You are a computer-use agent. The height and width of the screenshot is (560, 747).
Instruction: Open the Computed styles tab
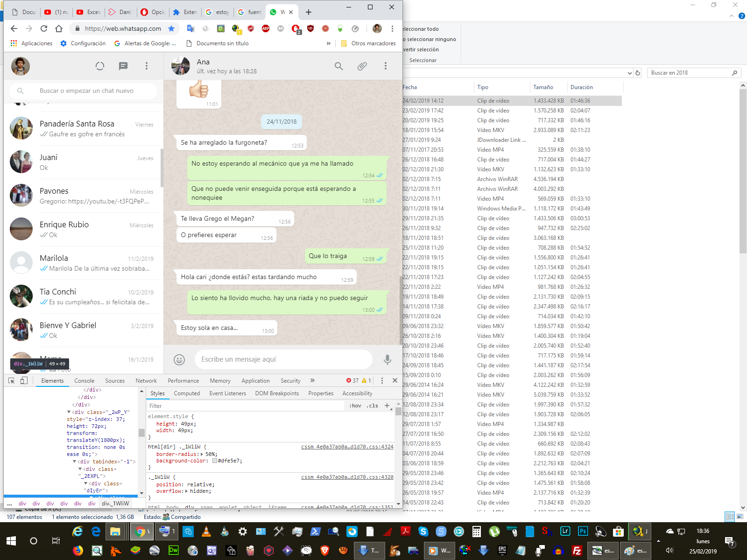[187, 393]
